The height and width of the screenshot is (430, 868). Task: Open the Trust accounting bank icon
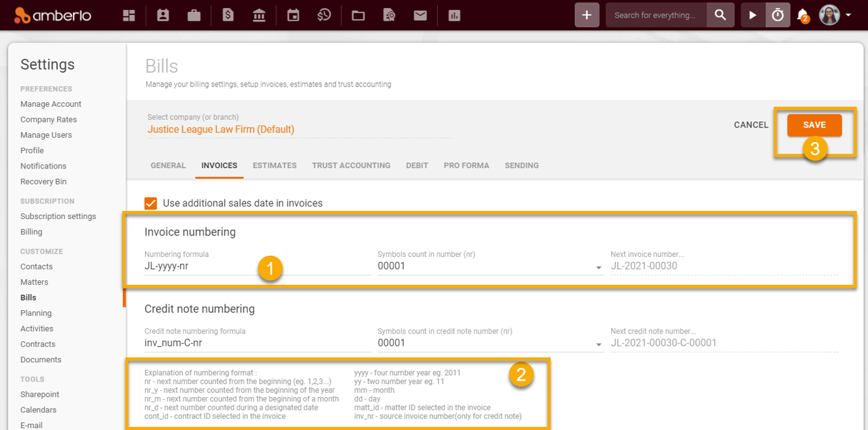coord(259,15)
